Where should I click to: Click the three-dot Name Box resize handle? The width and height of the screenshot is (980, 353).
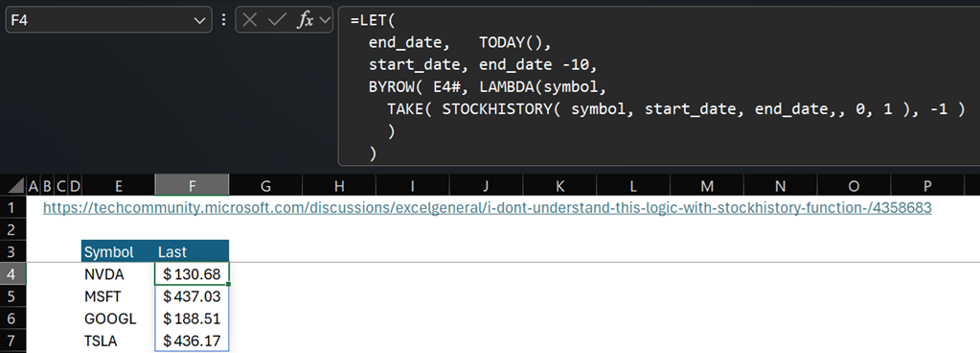coord(224,20)
